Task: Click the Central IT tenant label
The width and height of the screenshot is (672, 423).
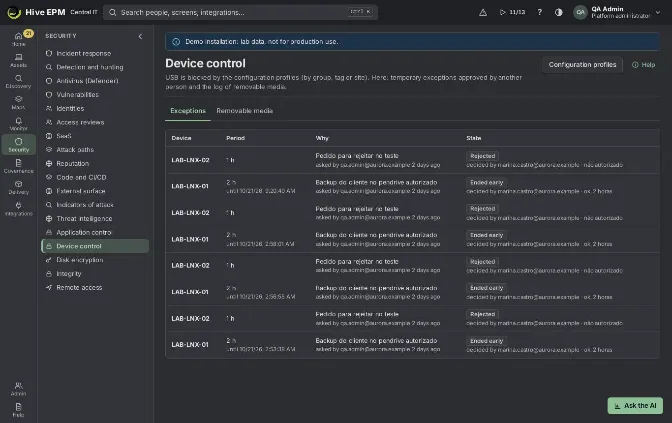Action: tap(84, 12)
